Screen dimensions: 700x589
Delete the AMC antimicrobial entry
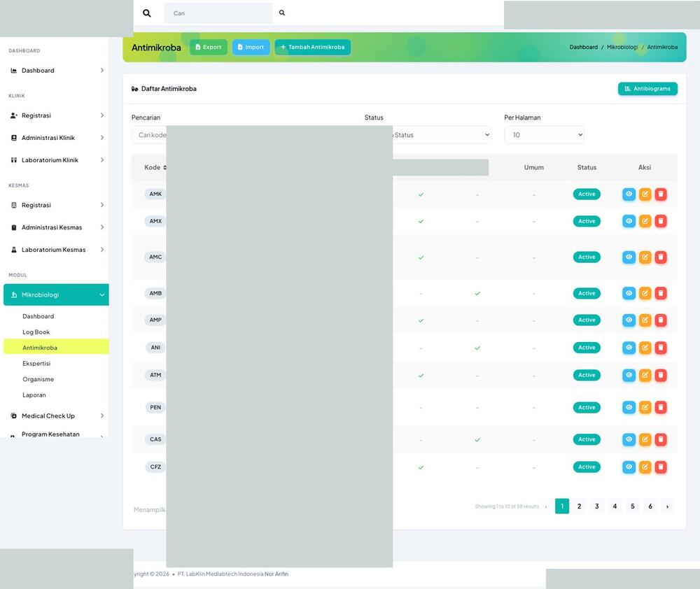661,257
